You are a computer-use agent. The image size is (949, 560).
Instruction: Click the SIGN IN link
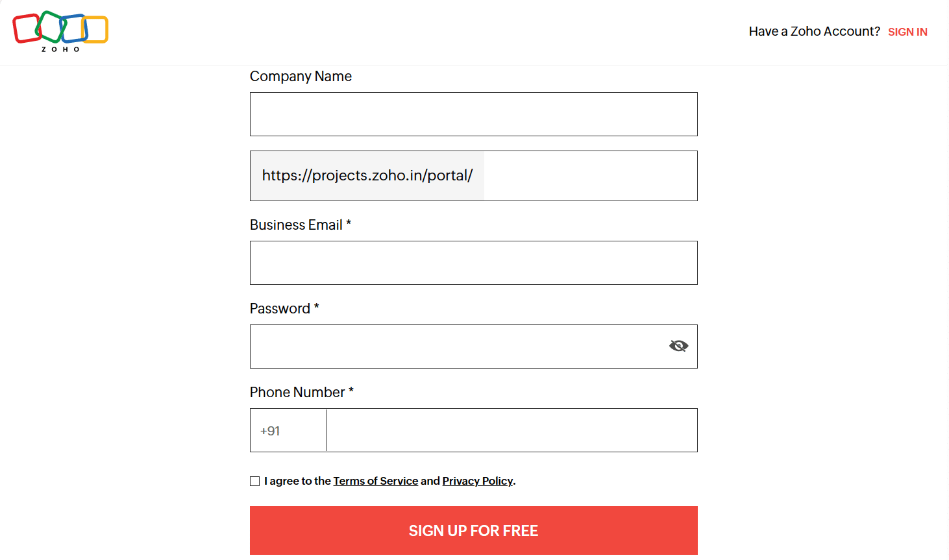click(x=907, y=32)
